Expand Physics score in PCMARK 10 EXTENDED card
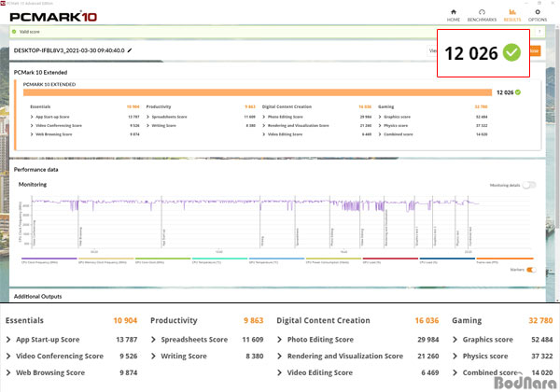 click(380, 126)
